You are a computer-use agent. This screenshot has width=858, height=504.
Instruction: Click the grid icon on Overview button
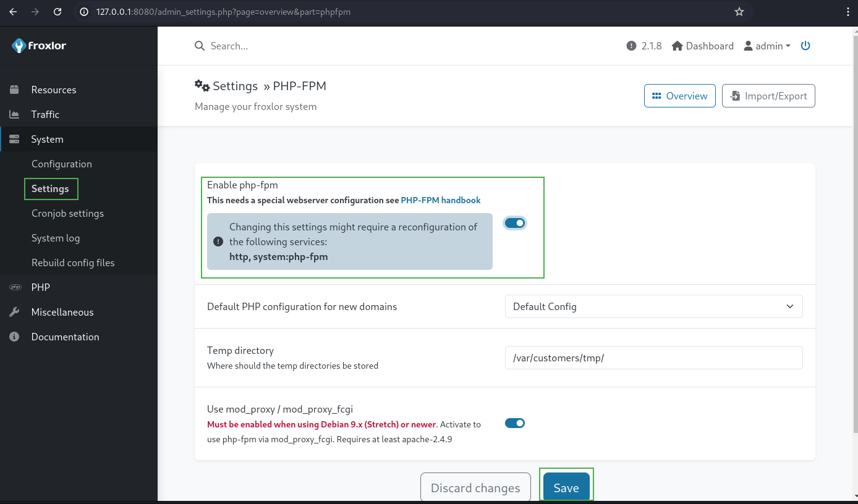(x=656, y=96)
